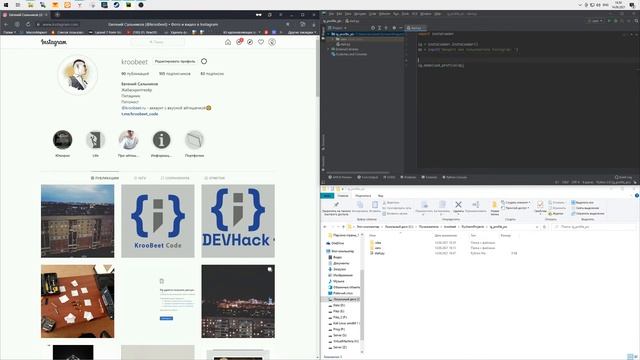This screenshot has height=360, width=640.
Task: Click the large profile avatar picture
Action: click(x=78, y=75)
